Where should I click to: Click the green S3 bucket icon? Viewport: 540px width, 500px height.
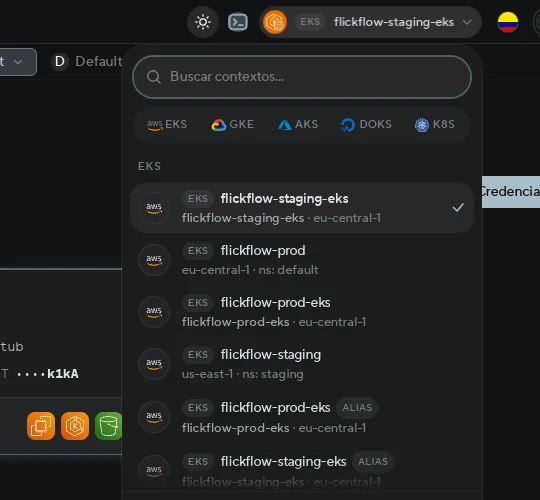108,426
